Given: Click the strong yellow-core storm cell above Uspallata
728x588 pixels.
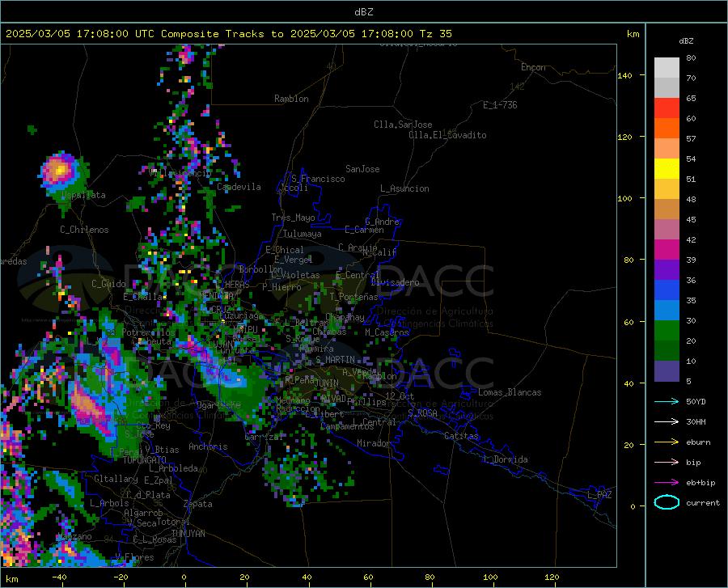Looking at the screenshot, I should [x=59, y=171].
